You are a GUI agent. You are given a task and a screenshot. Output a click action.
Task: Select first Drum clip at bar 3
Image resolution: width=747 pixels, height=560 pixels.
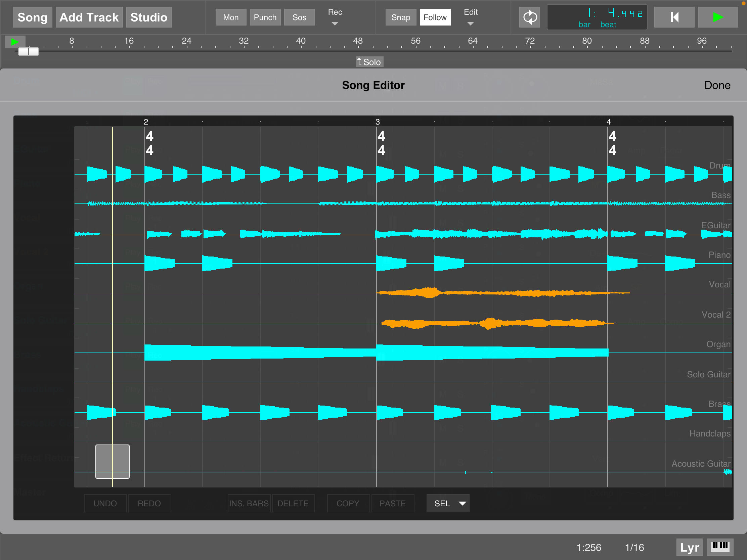pos(385,174)
